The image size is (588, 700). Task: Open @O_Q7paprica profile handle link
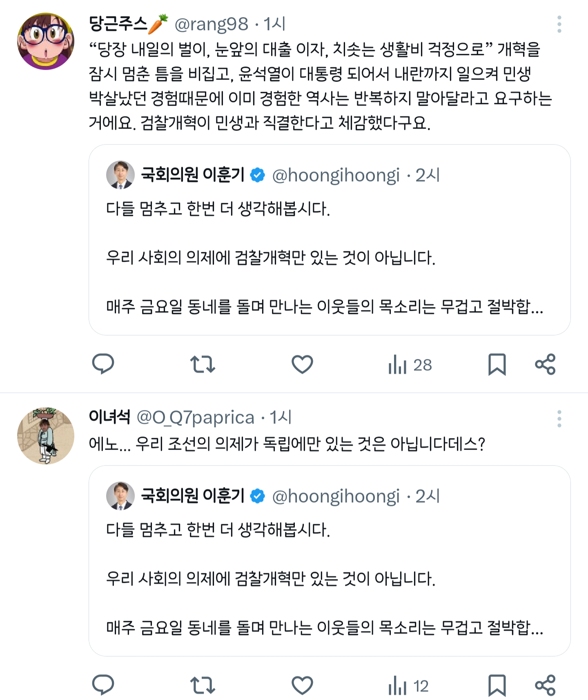pos(195,417)
